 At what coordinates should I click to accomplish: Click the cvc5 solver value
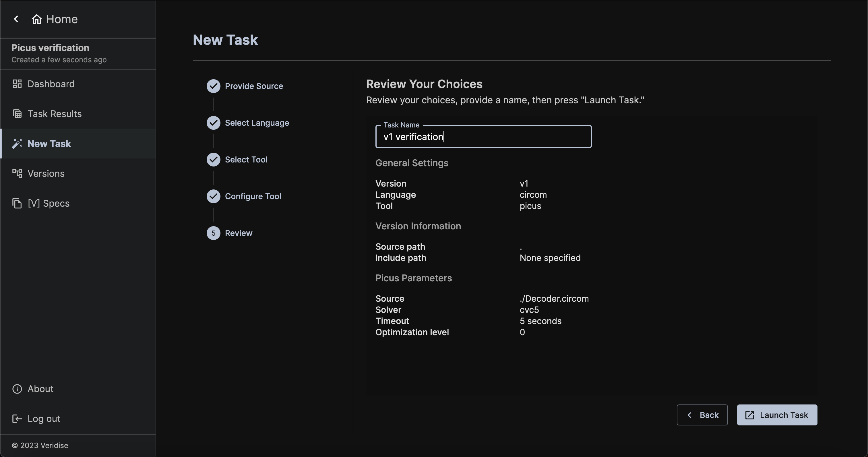pos(529,310)
